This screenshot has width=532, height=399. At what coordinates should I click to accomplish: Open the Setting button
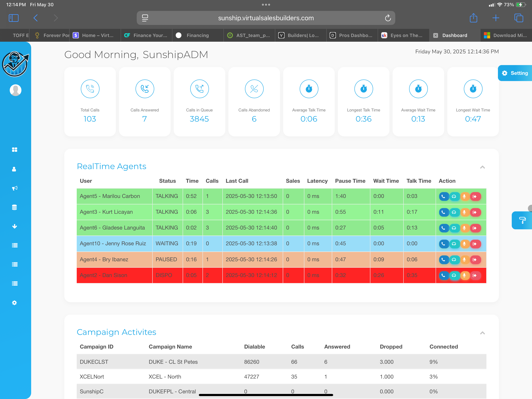(515, 73)
